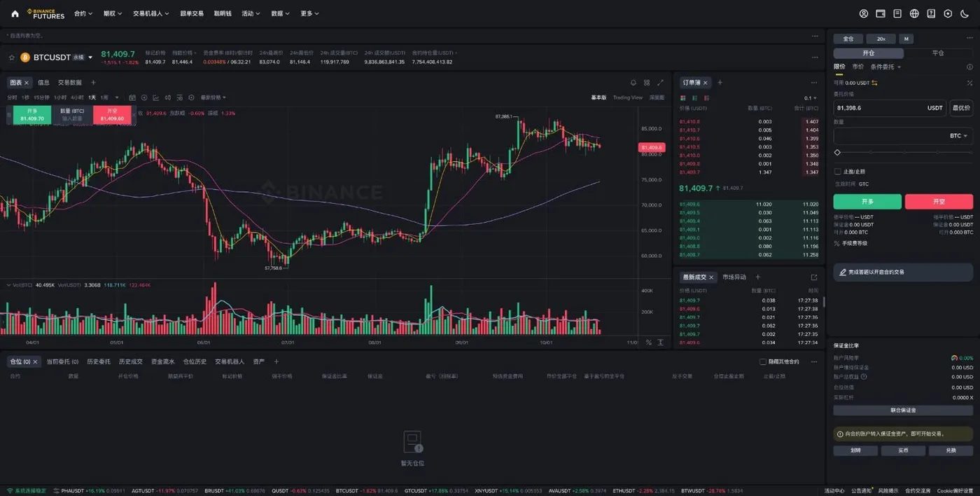Favorite BTCUSDT with the star icon

pos(12,57)
